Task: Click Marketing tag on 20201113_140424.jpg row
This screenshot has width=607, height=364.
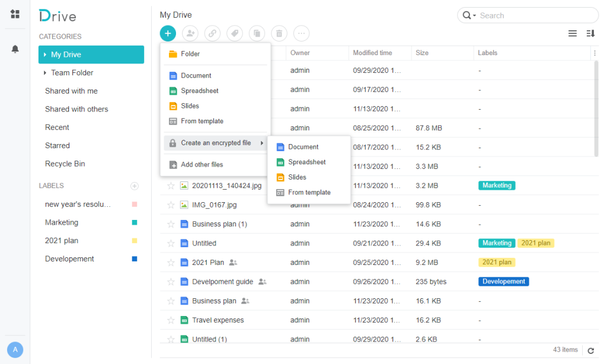Action: click(497, 186)
